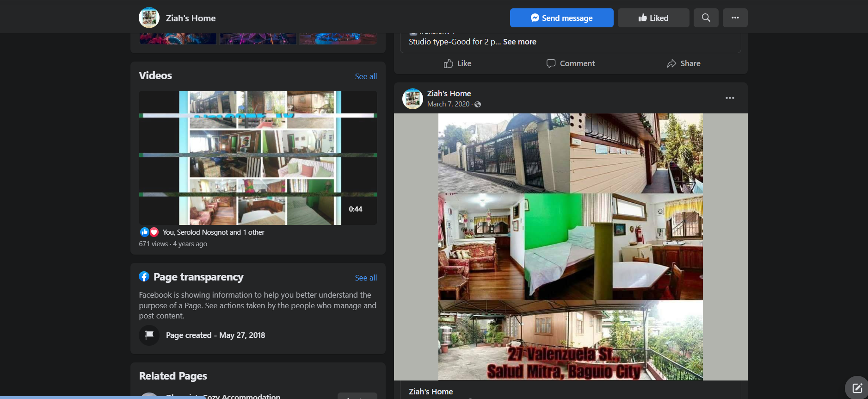This screenshot has height=399, width=868.
Task: Open See all for Page transparency
Action: 366,278
